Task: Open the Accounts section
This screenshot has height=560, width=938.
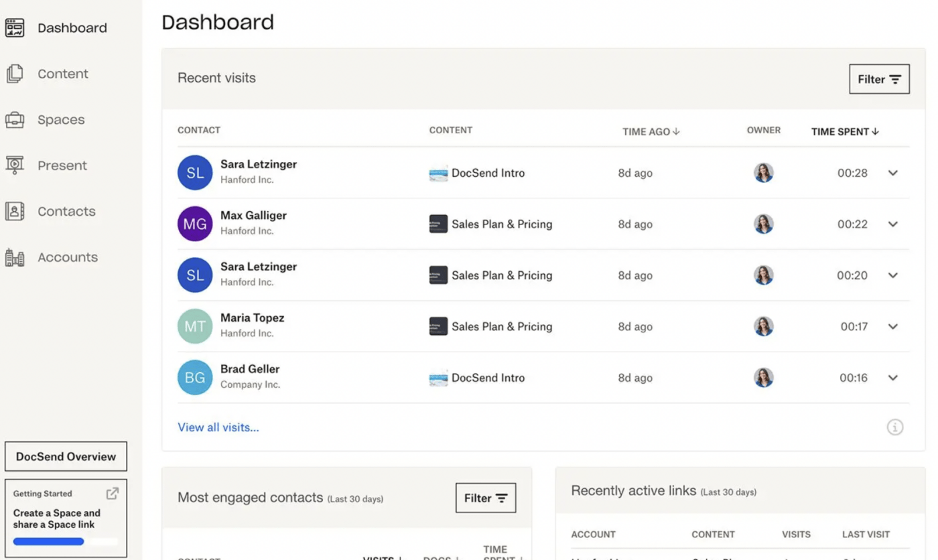Action: click(x=68, y=257)
